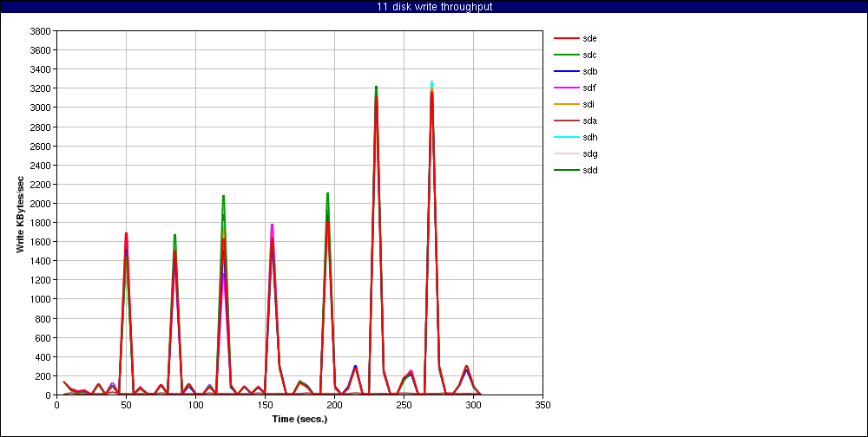Click the 'Time (secs.)' x-axis label
Image resolution: width=868 pixels, height=437 pixels.
(x=299, y=419)
